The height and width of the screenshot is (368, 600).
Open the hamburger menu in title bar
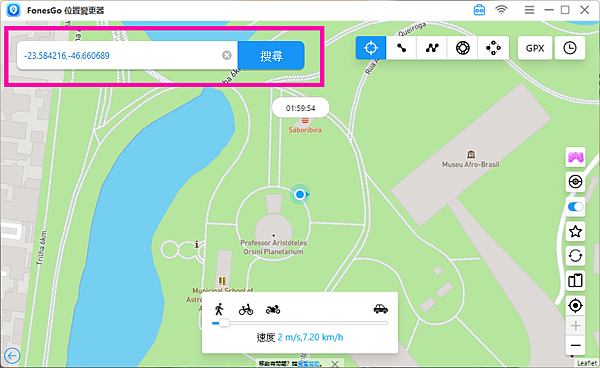click(x=529, y=10)
